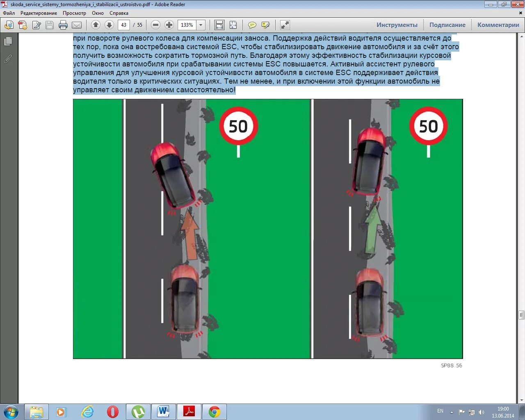Open the Windows Start menu

(11, 411)
